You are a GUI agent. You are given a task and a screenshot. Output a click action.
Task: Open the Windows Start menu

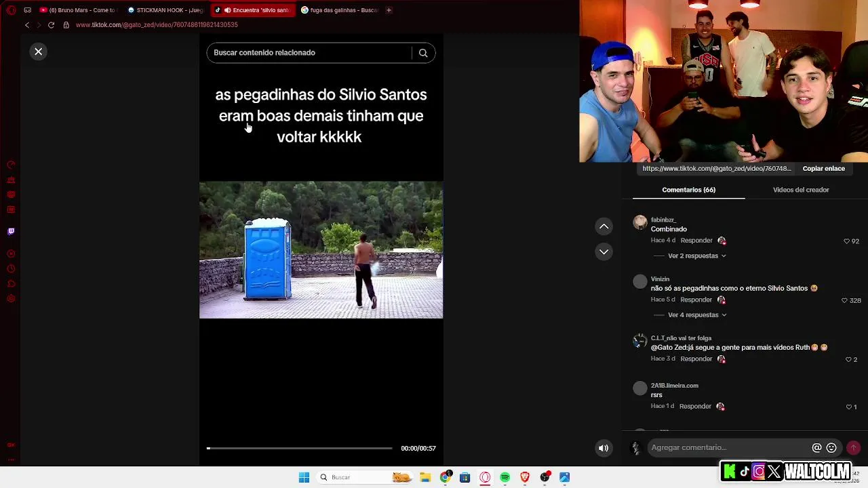click(304, 478)
